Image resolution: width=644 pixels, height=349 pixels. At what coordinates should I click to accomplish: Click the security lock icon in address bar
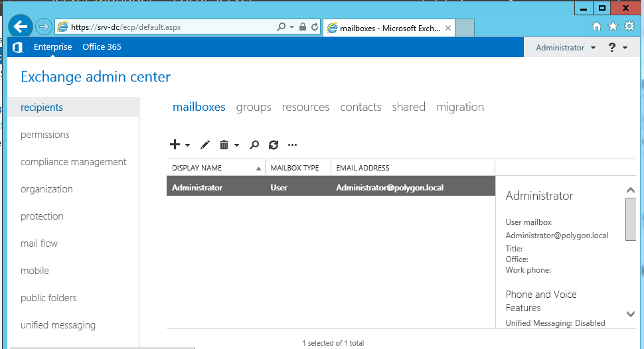point(303,27)
